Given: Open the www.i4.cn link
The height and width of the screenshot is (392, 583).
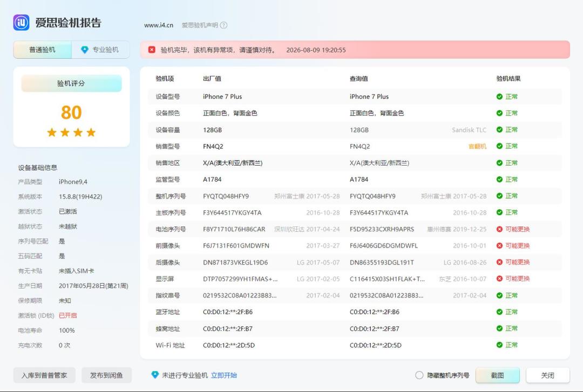Looking at the screenshot, I should [x=159, y=25].
